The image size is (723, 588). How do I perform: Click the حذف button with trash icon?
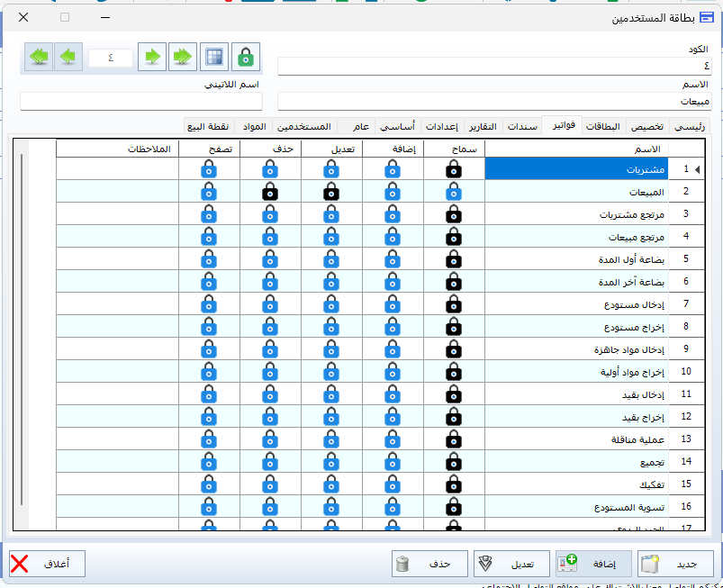point(429,565)
